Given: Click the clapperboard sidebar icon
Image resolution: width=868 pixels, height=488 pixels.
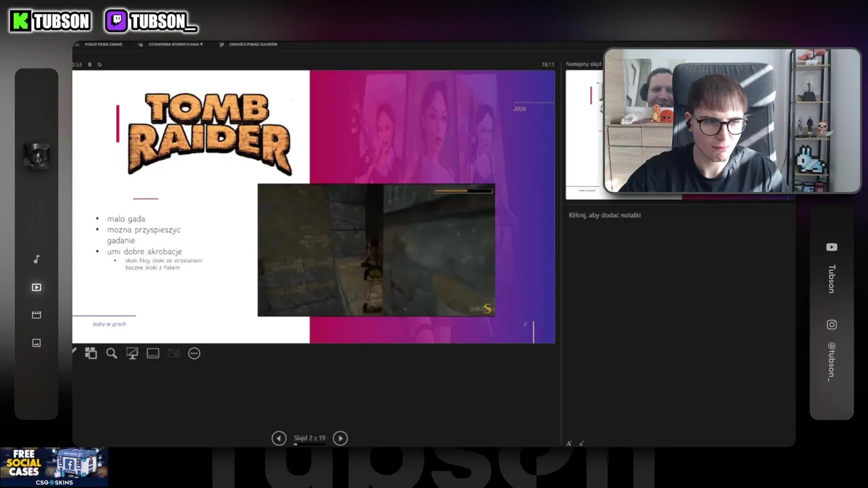Looking at the screenshot, I should [37, 314].
